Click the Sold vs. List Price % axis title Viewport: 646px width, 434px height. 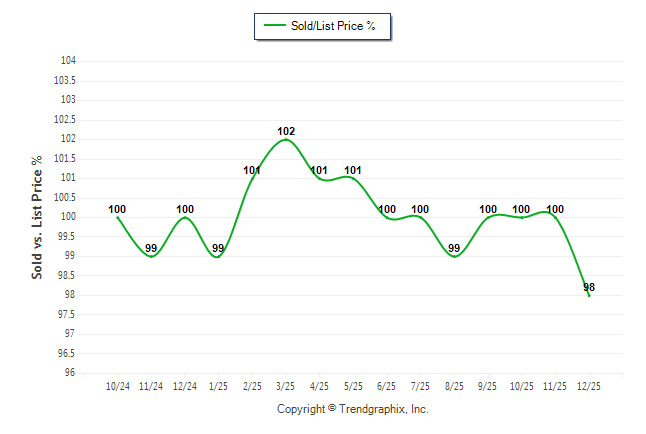(37, 216)
